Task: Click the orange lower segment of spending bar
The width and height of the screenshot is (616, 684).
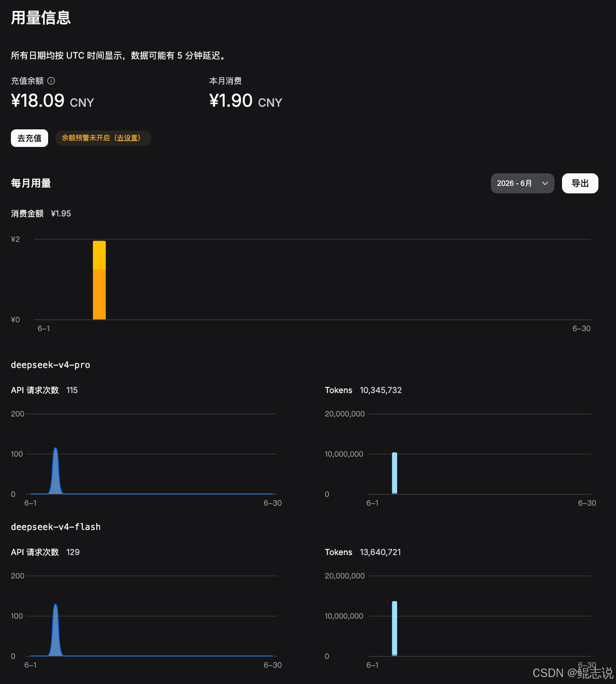Action: 99,294
